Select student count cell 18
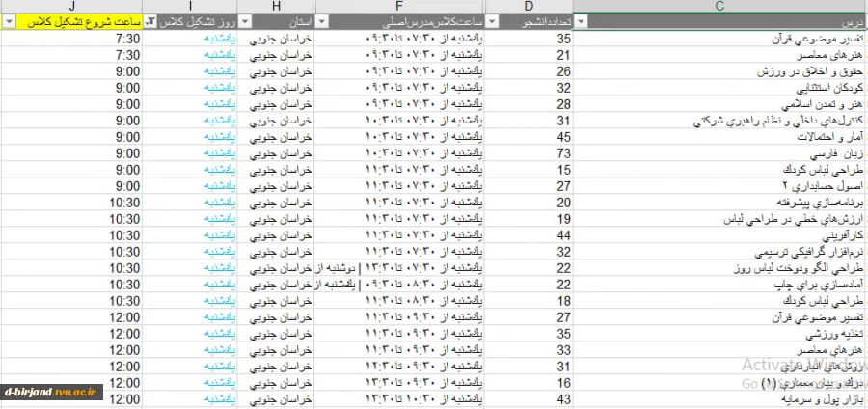 [x=529, y=301]
